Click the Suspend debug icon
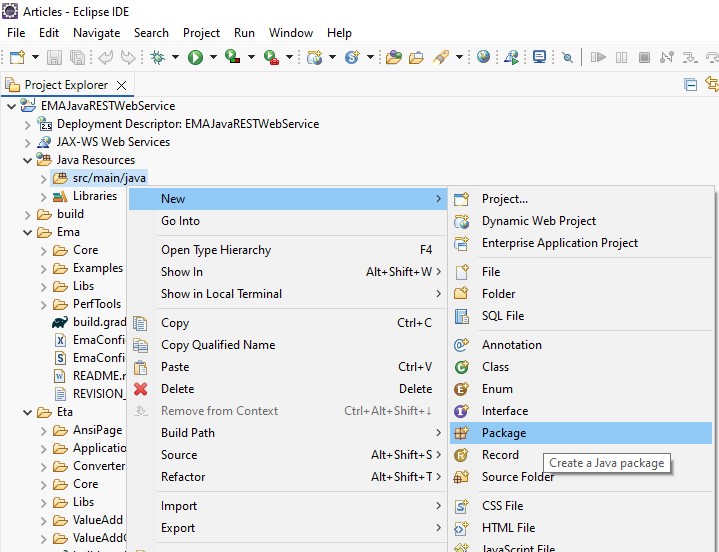 pos(621,57)
